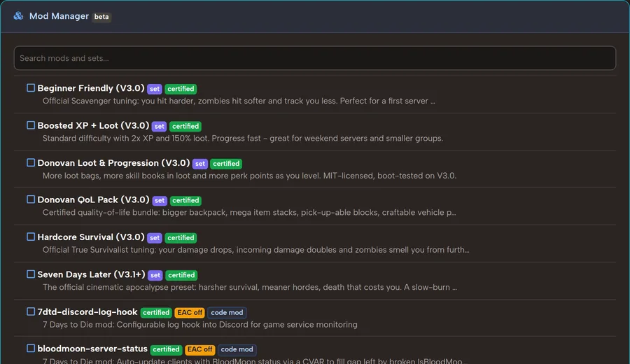Image resolution: width=630 pixels, height=364 pixels.
Task: Click description 'Standard difficulty with 2x XP'
Action: pos(243,138)
